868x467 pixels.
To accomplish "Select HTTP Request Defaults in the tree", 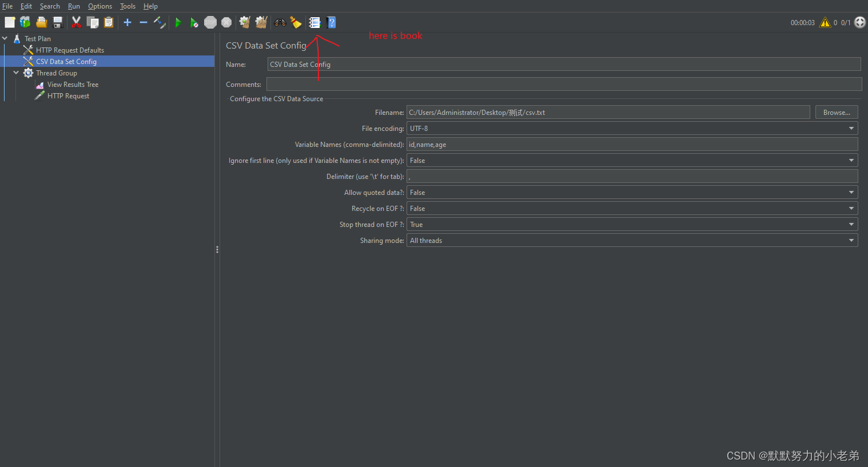I will coord(70,50).
